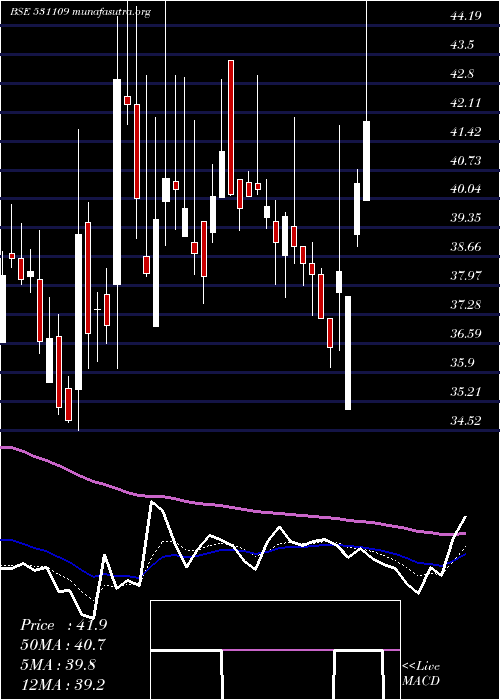Viewport: 500px width, 700px height.
Task: Click the '50MA : 40.7' readout
Action: 63,645
